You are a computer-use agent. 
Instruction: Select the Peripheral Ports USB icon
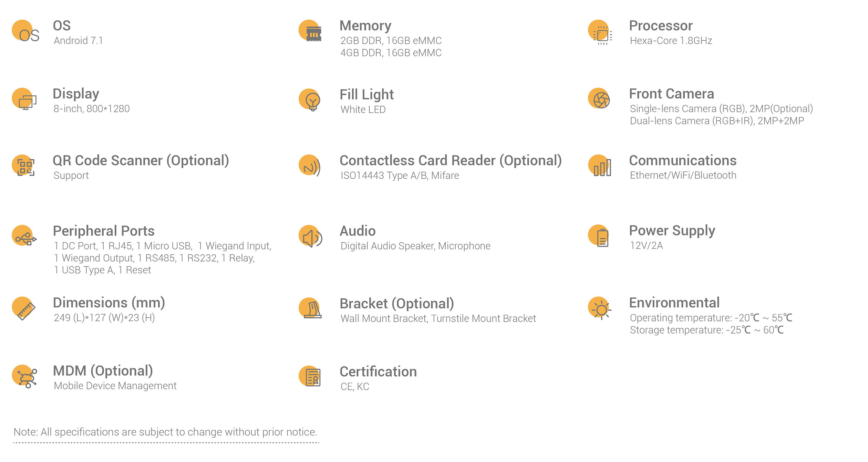pyautogui.click(x=24, y=235)
